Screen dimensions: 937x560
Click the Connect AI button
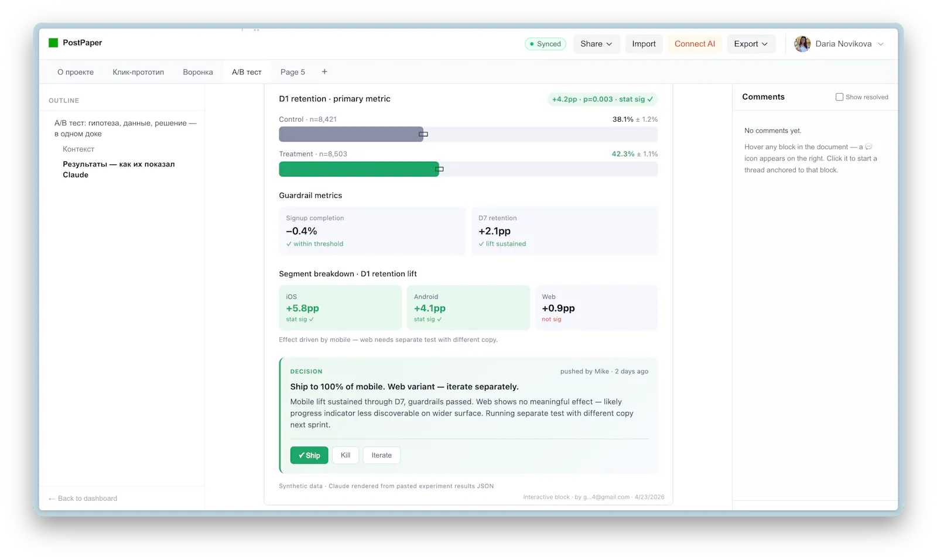695,44
